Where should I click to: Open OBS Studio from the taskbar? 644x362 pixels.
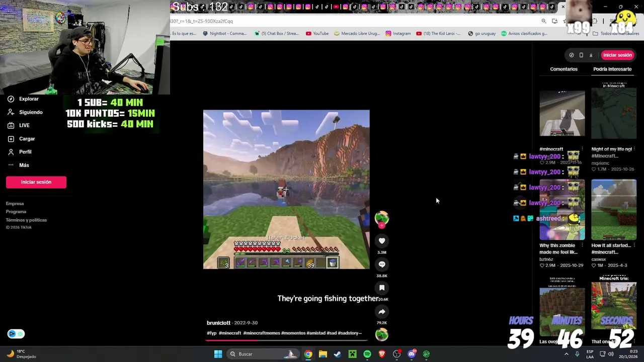pos(397,354)
